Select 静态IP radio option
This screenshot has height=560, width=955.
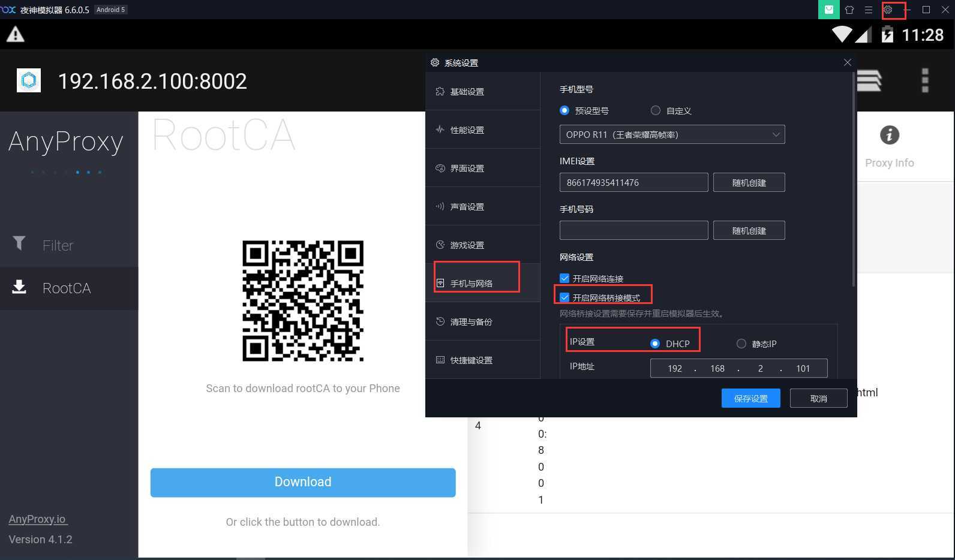point(741,344)
